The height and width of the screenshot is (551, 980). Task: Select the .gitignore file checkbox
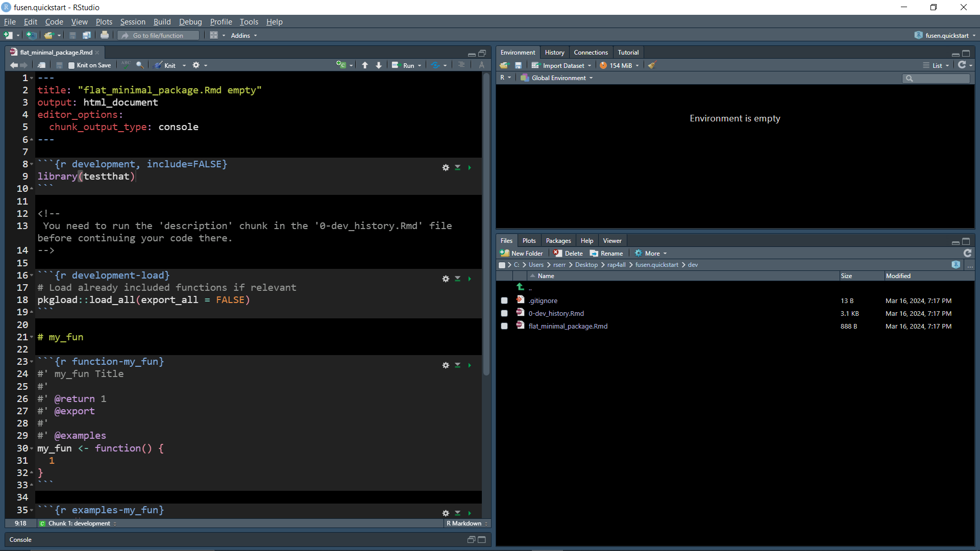coord(504,300)
